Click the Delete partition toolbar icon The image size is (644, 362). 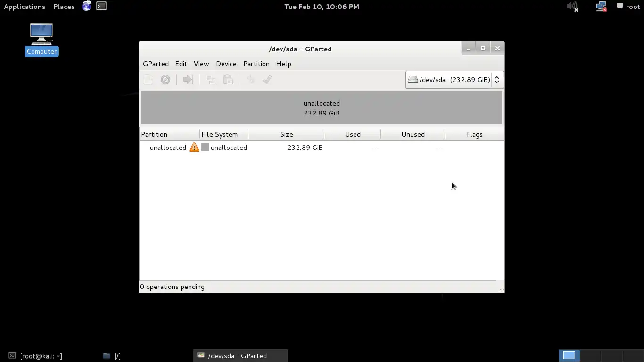(165, 80)
